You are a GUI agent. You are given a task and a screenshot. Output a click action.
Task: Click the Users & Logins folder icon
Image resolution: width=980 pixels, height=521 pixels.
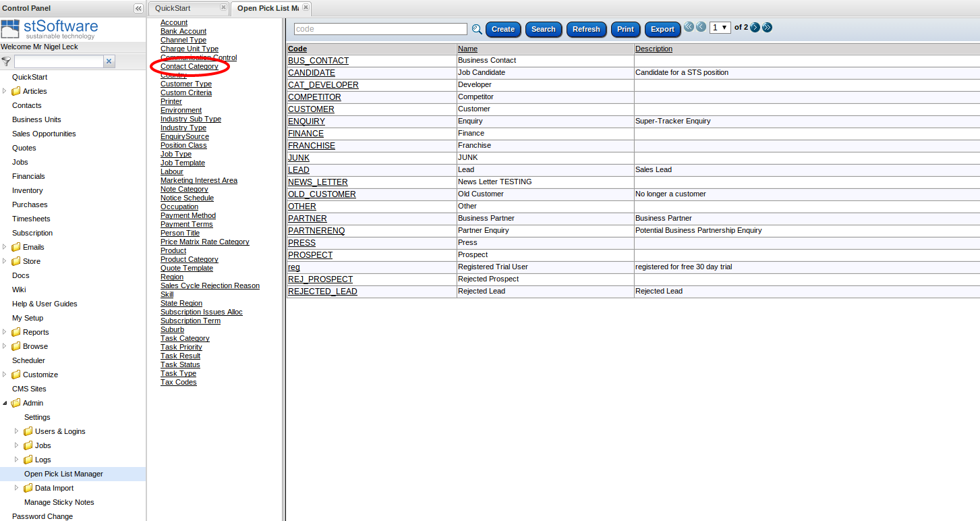pyautogui.click(x=27, y=431)
